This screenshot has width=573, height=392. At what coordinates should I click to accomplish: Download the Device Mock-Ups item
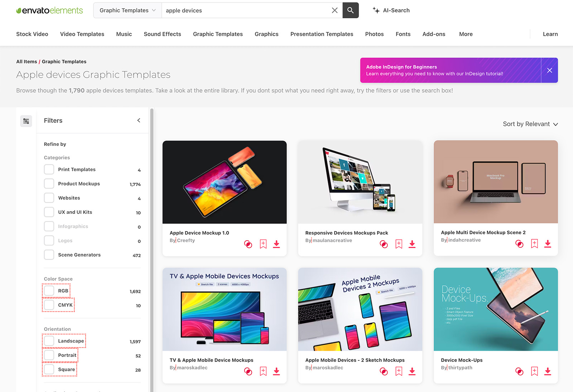[x=548, y=371]
